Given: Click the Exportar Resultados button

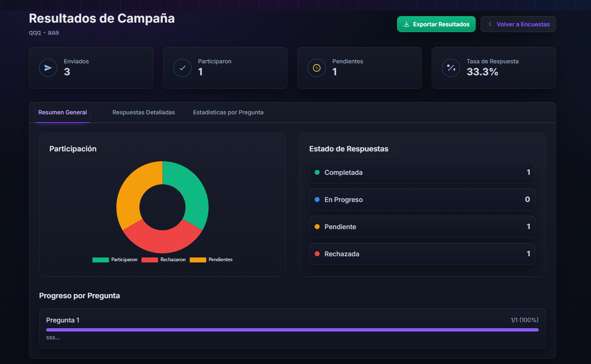Looking at the screenshot, I should [436, 24].
